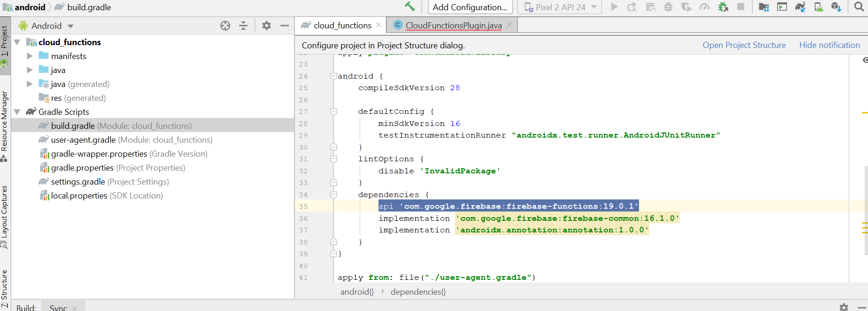Click the Run app play icon
Viewport: 868px width, 311px height.
click(614, 7)
